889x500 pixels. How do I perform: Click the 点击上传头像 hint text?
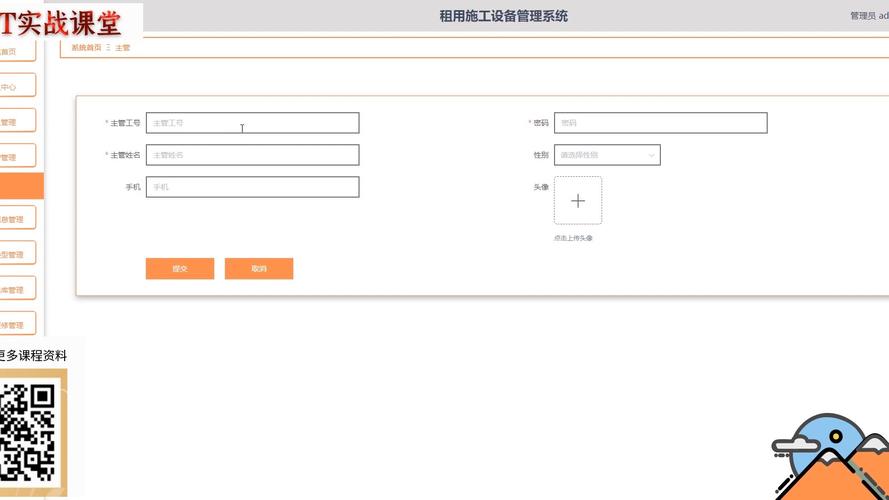pos(573,238)
